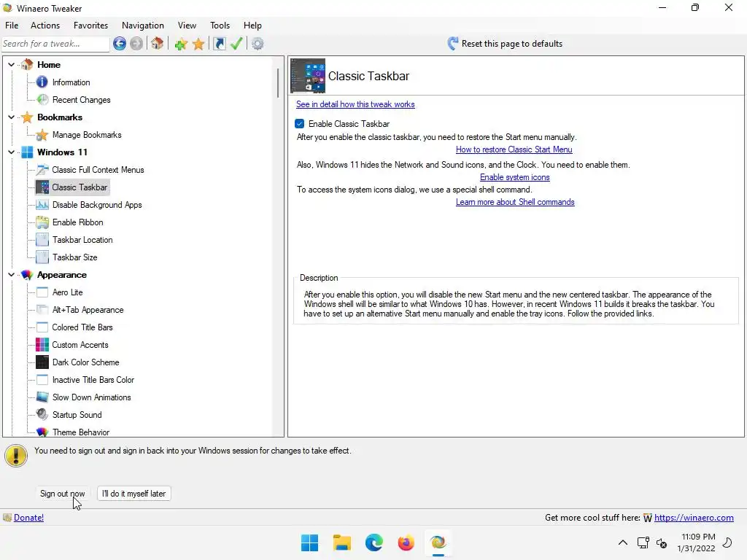This screenshot has height=560, width=747.
Task: Select Taskbar Size tree item
Action: pyautogui.click(x=75, y=257)
